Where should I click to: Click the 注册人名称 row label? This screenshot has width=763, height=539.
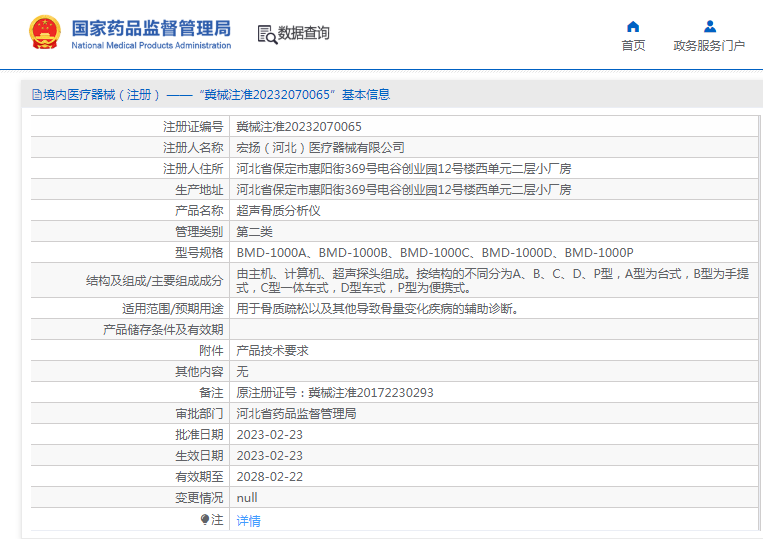193,147
